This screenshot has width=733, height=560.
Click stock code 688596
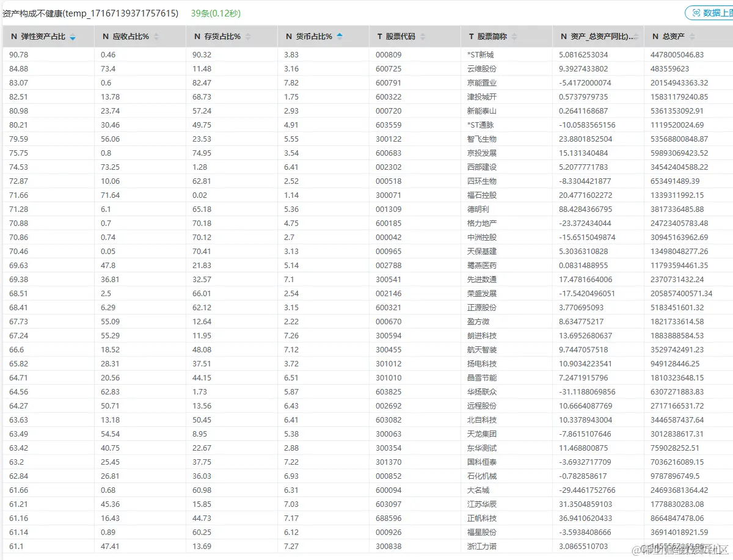coord(388,518)
